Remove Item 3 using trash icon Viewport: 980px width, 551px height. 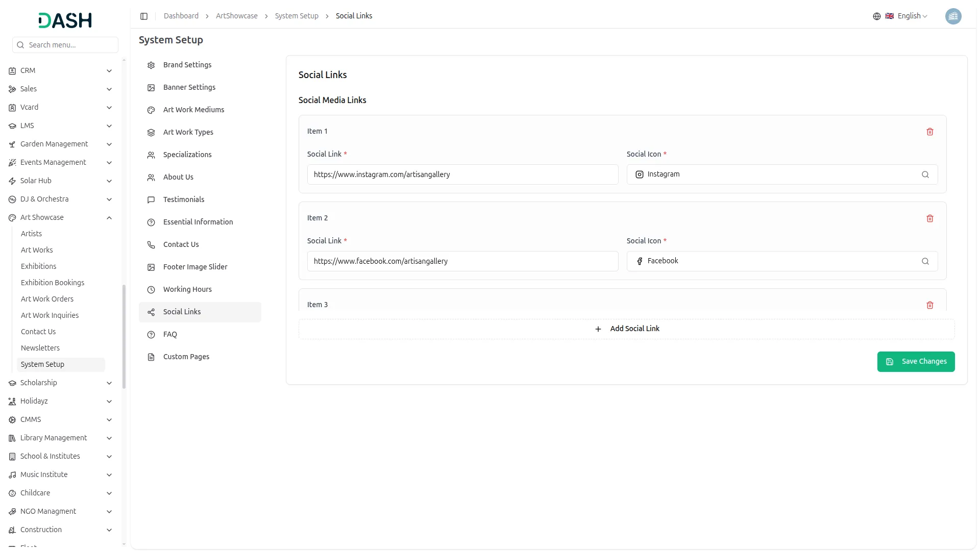[x=929, y=305]
